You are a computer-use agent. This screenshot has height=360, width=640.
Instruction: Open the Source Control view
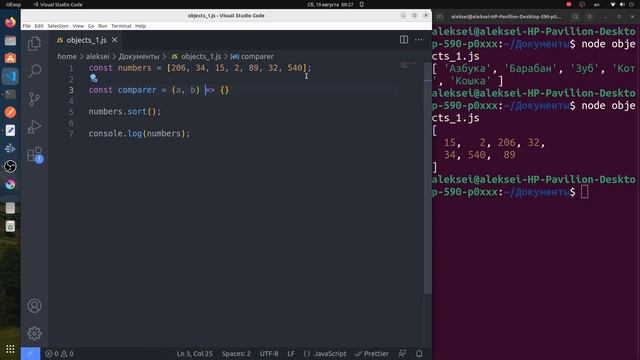(x=34, y=99)
